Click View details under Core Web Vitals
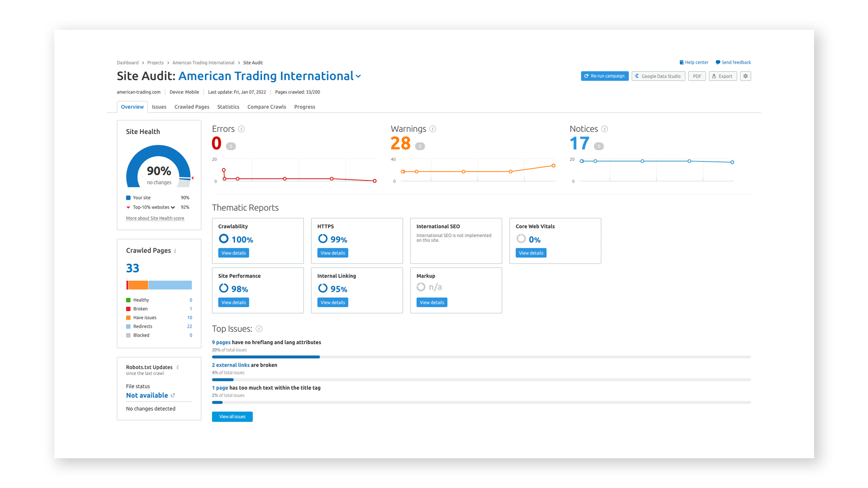Image resolution: width=868 pixels, height=488 pixels. 531,253
